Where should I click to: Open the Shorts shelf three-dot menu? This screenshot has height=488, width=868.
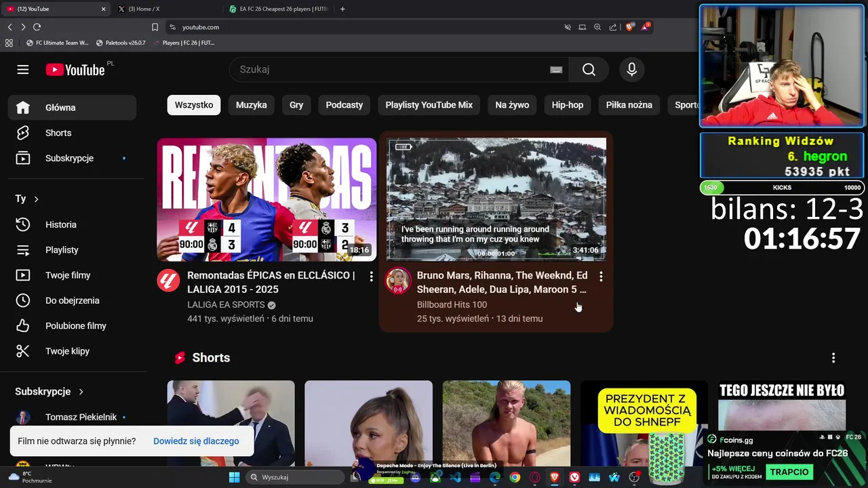tap(833, 358)
